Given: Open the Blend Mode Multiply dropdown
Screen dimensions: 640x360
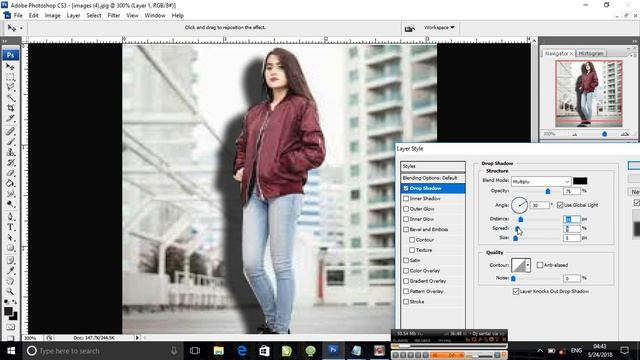Looking at the screenshot, I should (540, 181).
